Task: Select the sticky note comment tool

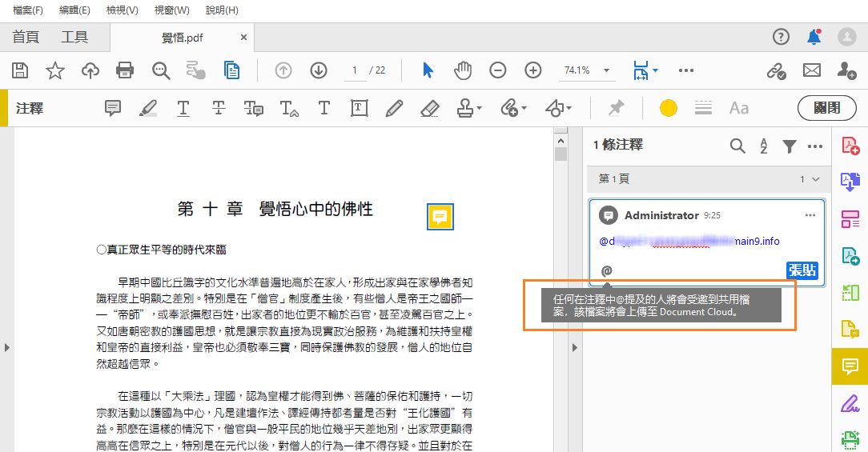Action: 113,108
